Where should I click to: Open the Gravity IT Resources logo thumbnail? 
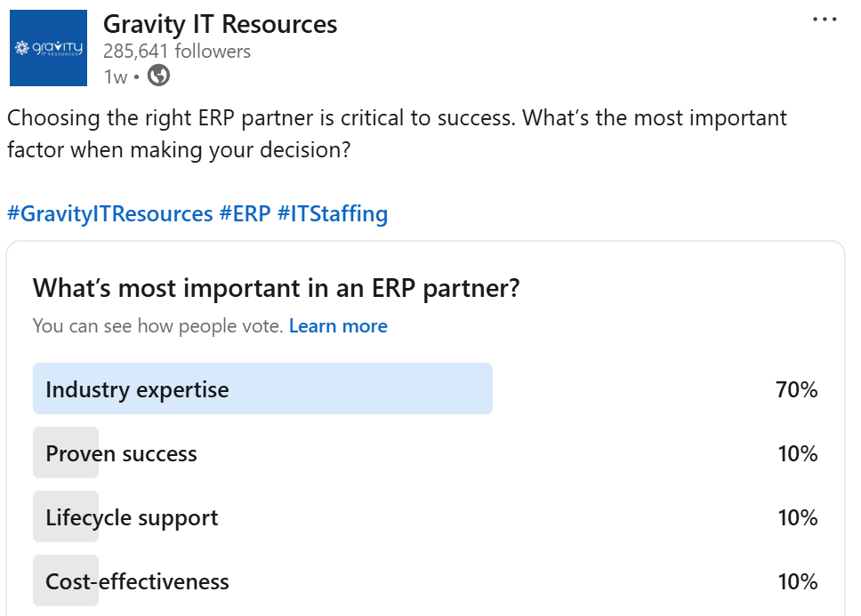tap(48, 48)
